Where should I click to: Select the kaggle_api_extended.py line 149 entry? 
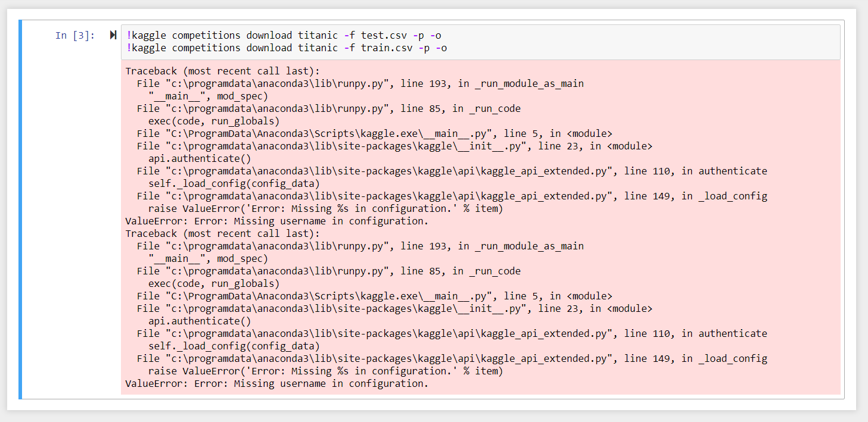[444, 196]
